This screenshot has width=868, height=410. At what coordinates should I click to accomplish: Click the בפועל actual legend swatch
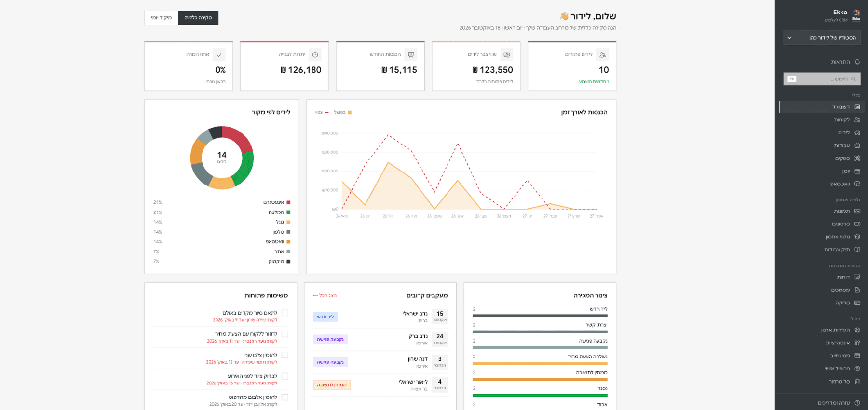click(x=350, y=113)
